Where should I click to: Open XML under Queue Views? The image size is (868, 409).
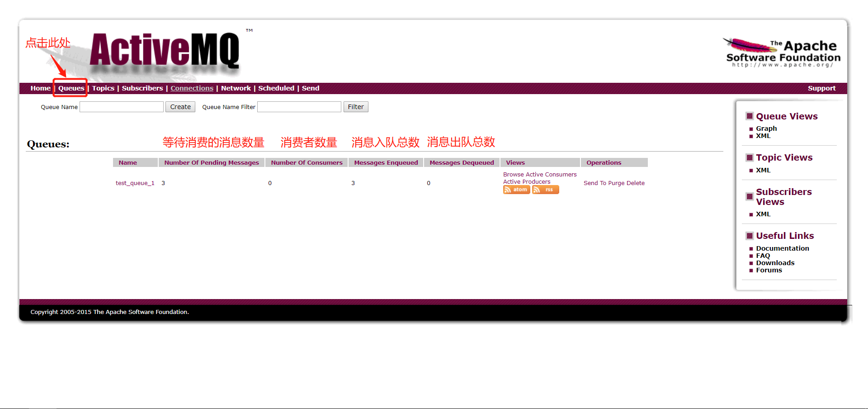(763, 136)
